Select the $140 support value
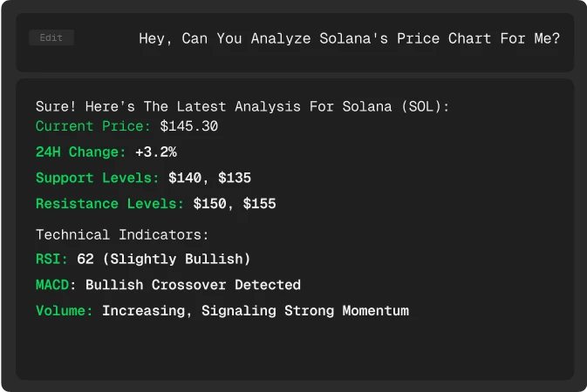 point(185,178)
